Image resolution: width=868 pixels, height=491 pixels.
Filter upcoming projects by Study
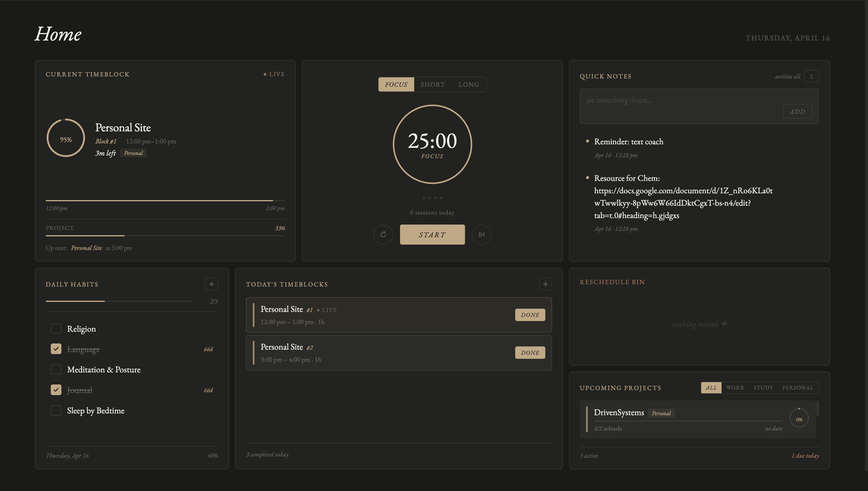click(763, 387)
